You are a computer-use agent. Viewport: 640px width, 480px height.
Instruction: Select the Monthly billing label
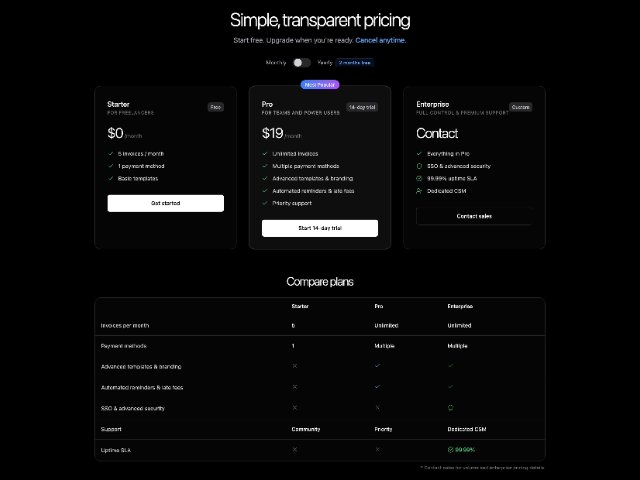(276, 62)
